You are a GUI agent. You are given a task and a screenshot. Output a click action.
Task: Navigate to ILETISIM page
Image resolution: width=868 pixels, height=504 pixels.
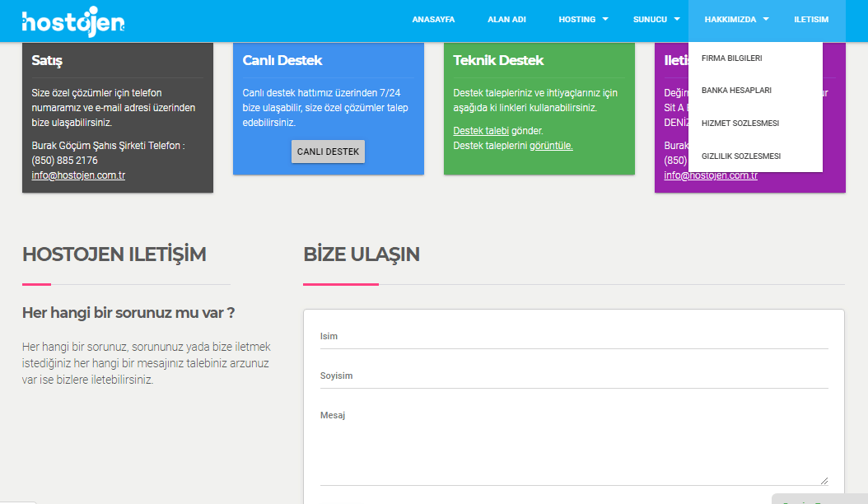pyautogui.click(x=811, y=20)
